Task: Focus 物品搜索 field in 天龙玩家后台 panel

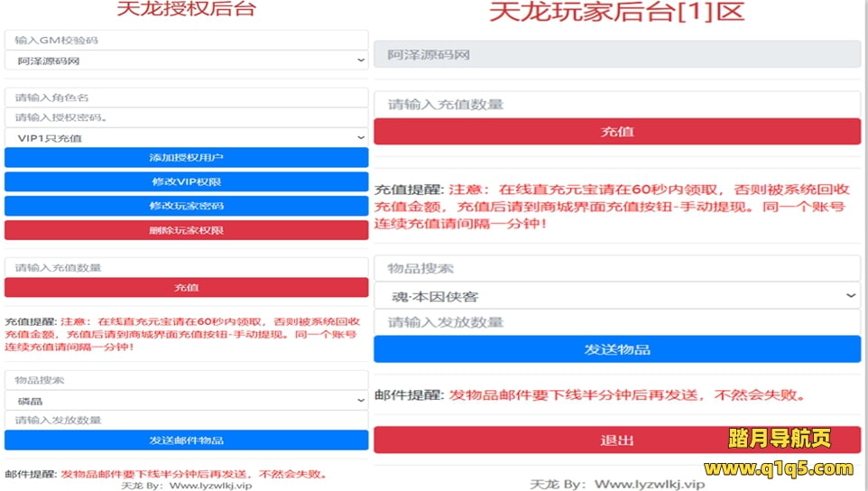Action: coord(617,268)
